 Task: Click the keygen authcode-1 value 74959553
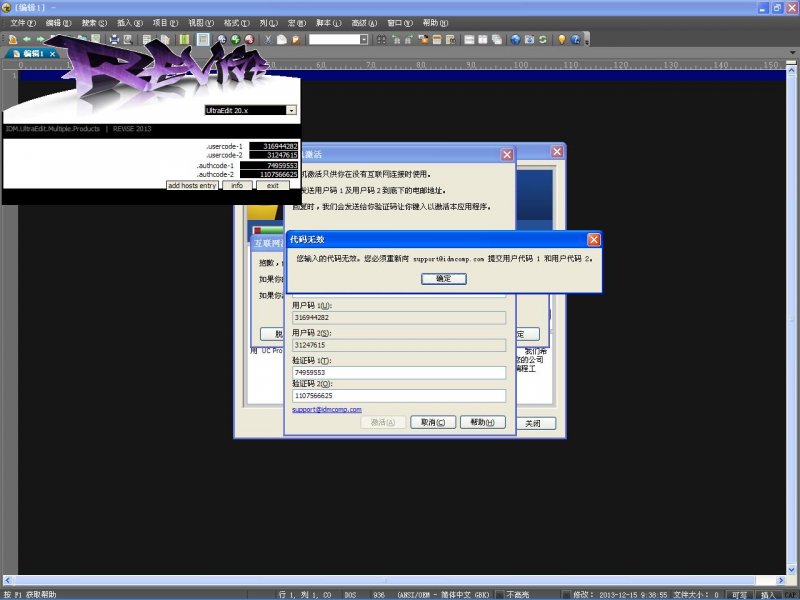tap(269, 165)
